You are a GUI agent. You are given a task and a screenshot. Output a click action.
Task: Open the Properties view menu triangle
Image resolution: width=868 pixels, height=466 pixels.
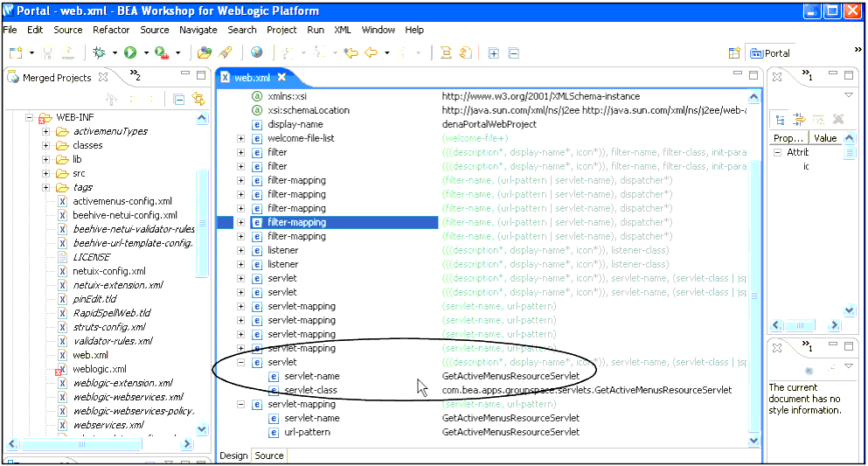tap(849, 95)
